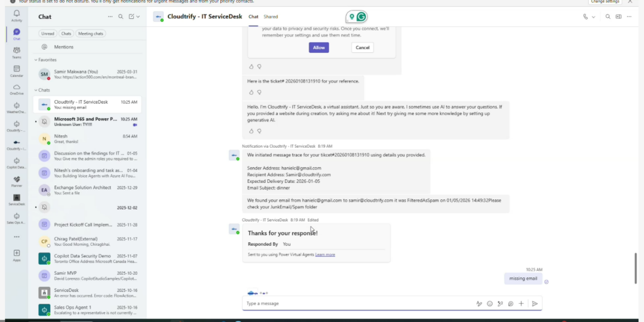This screenshot has width=644, height=322.
Task: Open the emoji picker in compose box
Action: 489,304
